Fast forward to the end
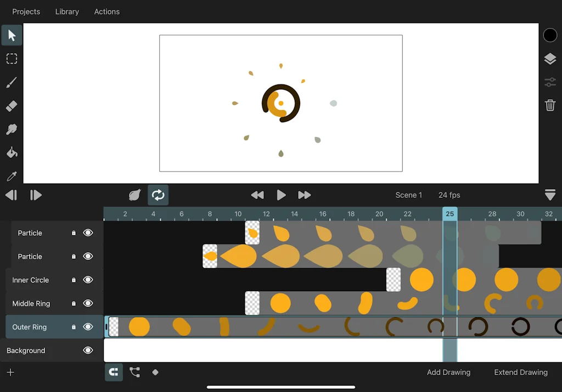 tap(304, 195)
